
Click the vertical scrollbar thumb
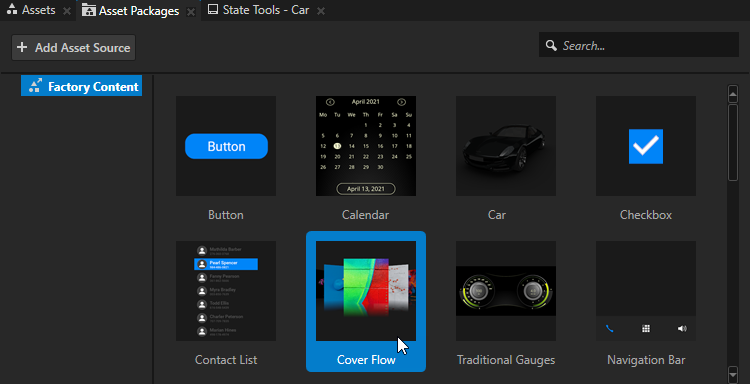[733, 143]
